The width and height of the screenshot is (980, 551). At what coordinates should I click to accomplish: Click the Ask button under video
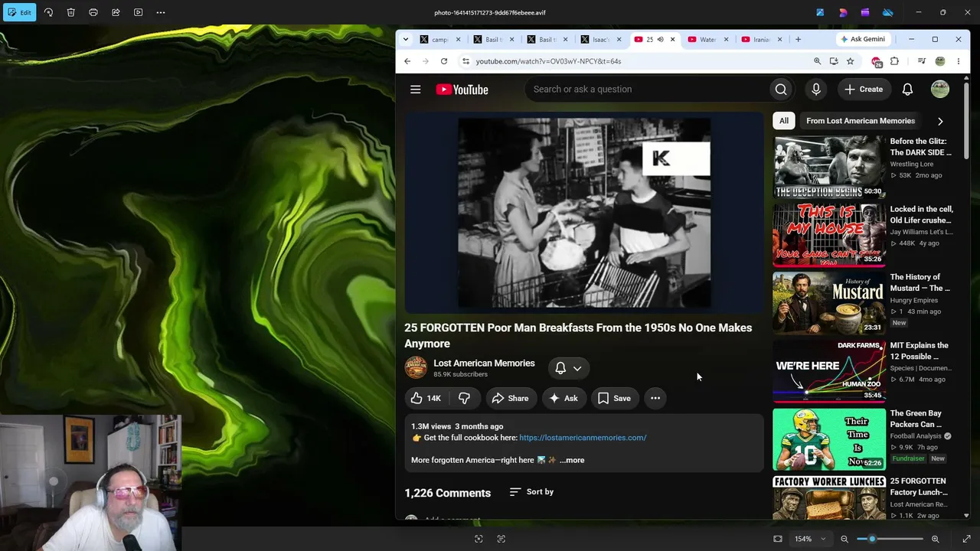pos(563,398)
